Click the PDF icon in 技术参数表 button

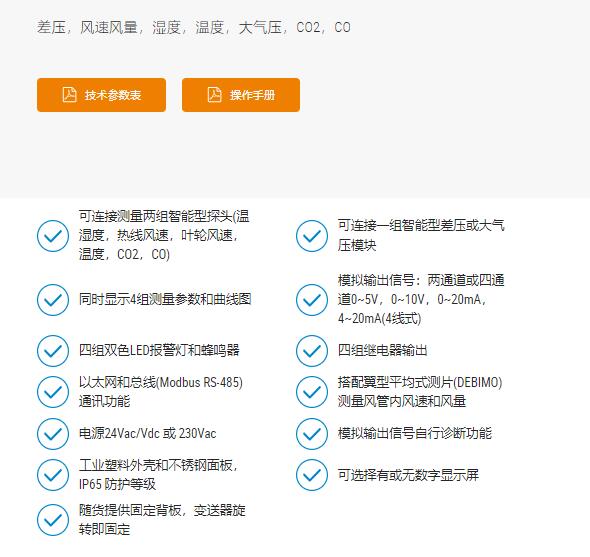[x=69, y=94]
